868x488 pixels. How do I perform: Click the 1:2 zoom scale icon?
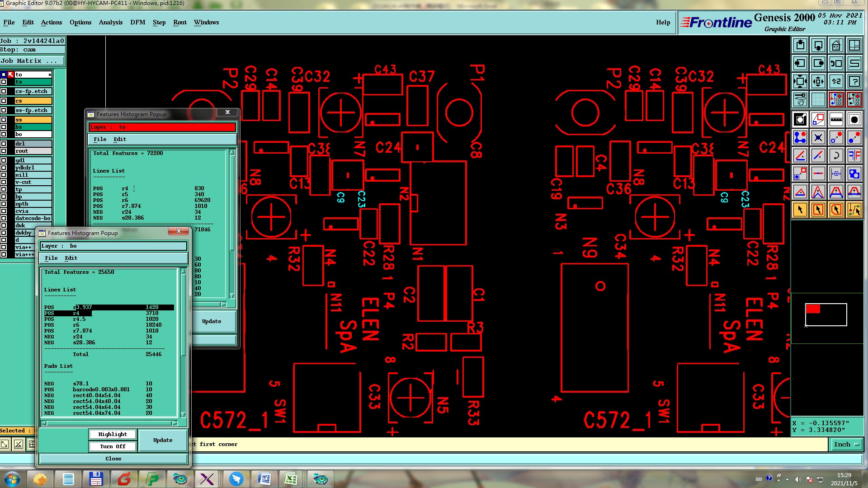pyautogui.click(x=836, y=81)
